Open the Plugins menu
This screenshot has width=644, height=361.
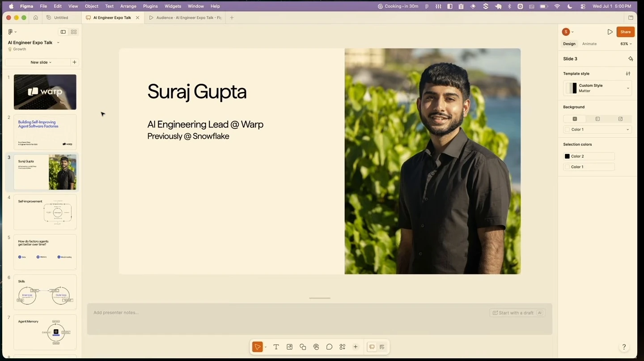(x=150, y=6)
